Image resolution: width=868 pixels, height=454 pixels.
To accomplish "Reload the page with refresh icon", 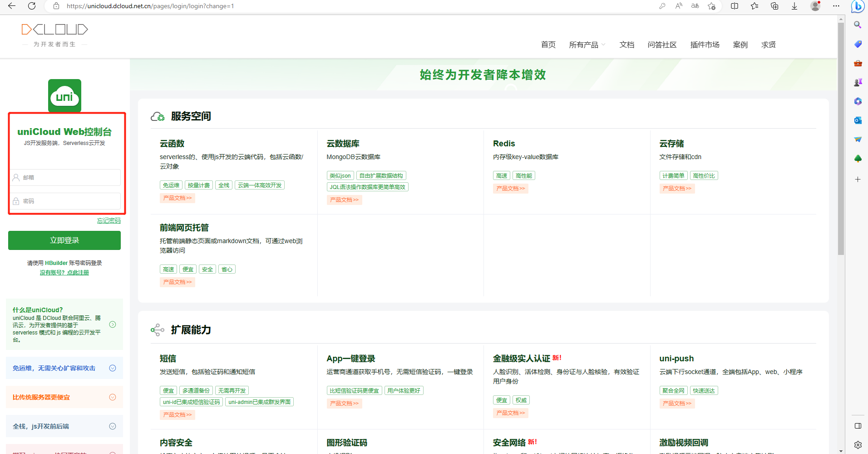I will point(32,6).
